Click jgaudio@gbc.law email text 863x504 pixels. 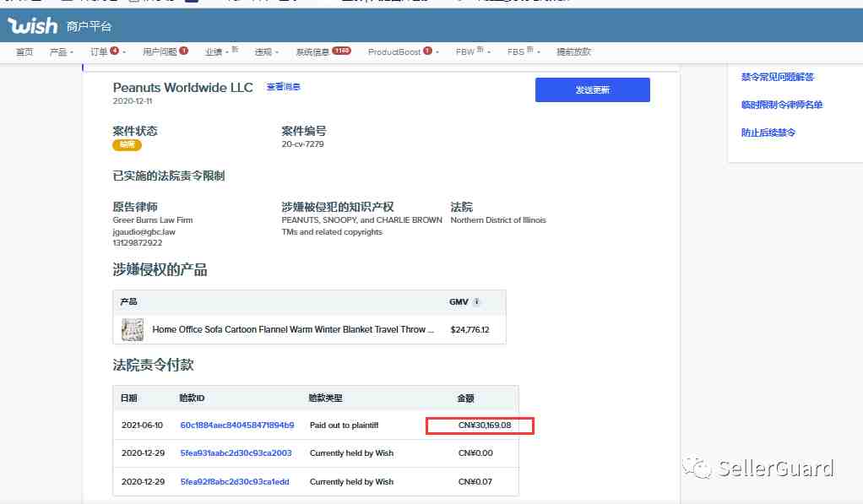(x=144, y=232)
